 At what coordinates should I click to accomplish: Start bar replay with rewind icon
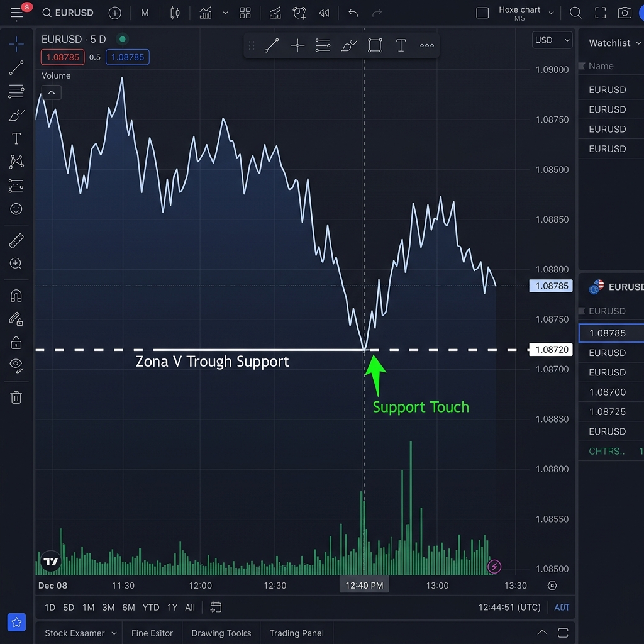pyautogui.click(x=324, y=13)
